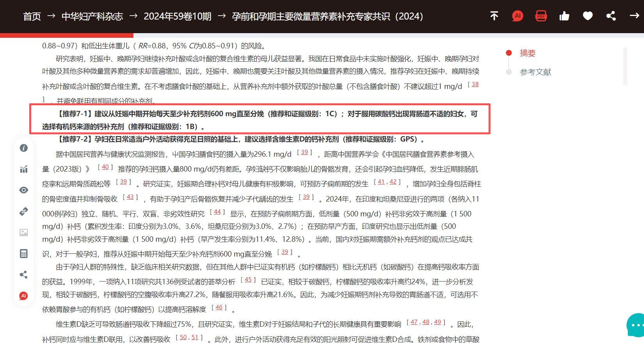The height and width of the screenshot is (347, 644).
Task: Open the calculator table icon in sidebar
Action: tap(24, 254)
